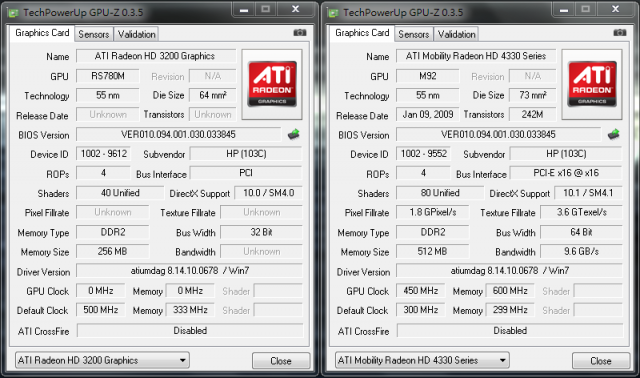
Task: Click the GPU-Z title bar icon of the left window
Action: 13,13
